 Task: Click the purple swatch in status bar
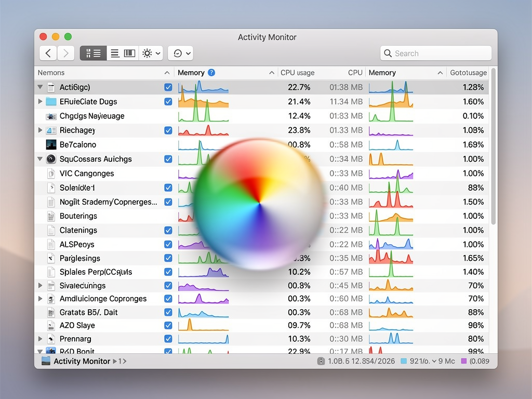(464, 361)
